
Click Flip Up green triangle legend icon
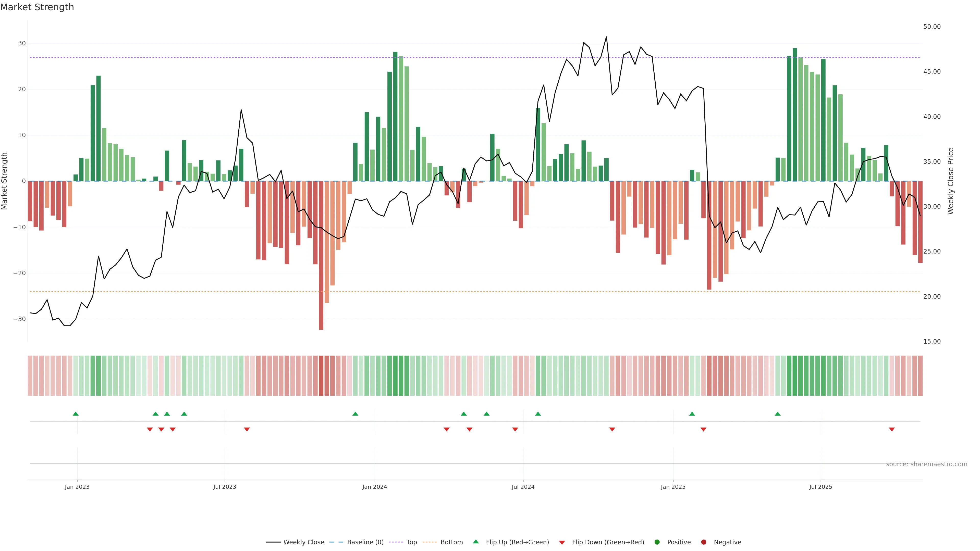[x=475, y=542]
